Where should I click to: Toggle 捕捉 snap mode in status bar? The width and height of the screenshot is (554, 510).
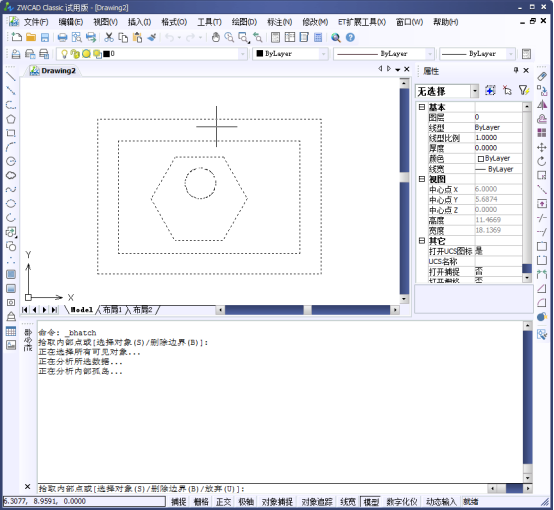pos(179,502)
